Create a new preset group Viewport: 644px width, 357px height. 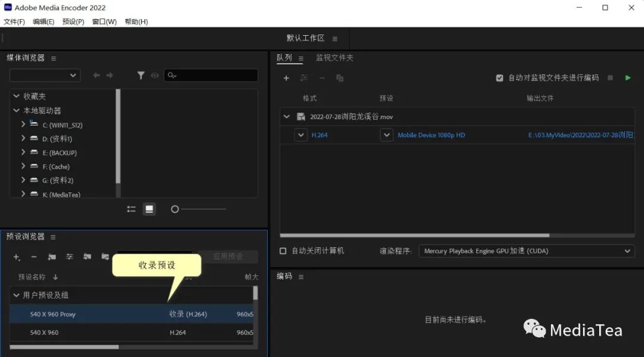pyautogui.click(x=52, y=257)
